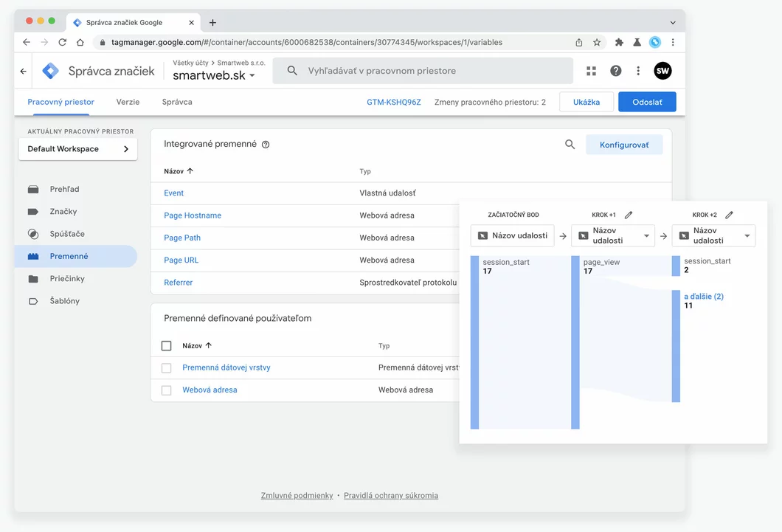The image size is (782, 532).
Task: Click Všetky účty breadcrumb
Action: [190, 63]
